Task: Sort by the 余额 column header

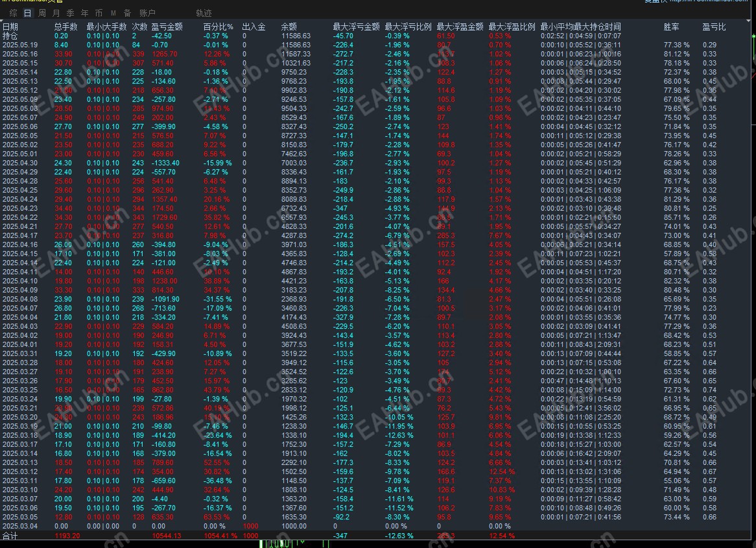Action: pos(289,27)
